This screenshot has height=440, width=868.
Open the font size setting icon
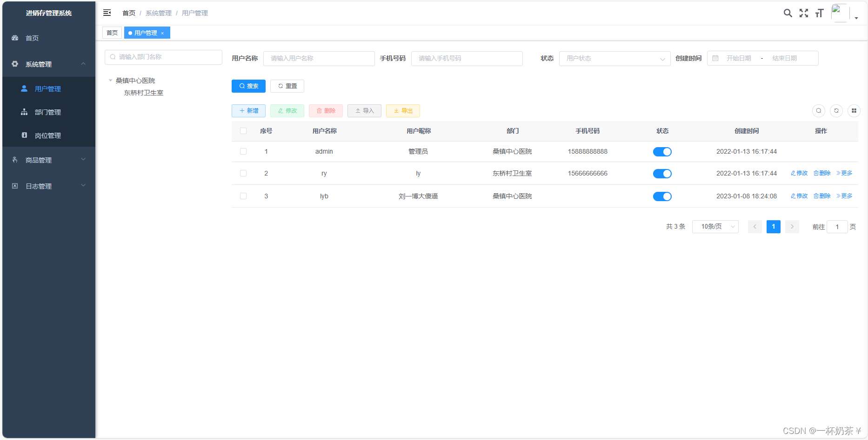(x=820, y=13)
